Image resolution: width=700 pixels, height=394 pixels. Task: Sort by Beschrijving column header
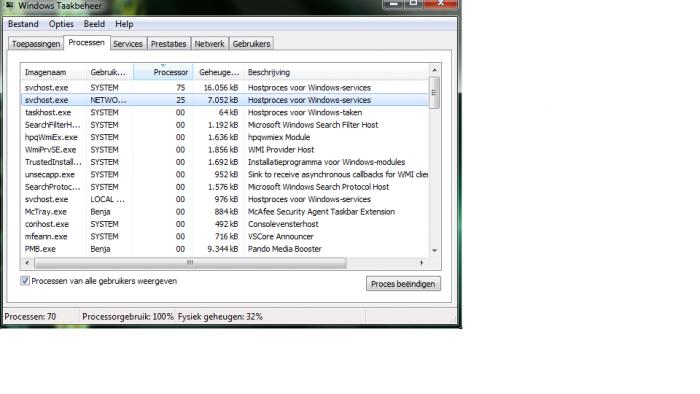[x=336, y=72]
